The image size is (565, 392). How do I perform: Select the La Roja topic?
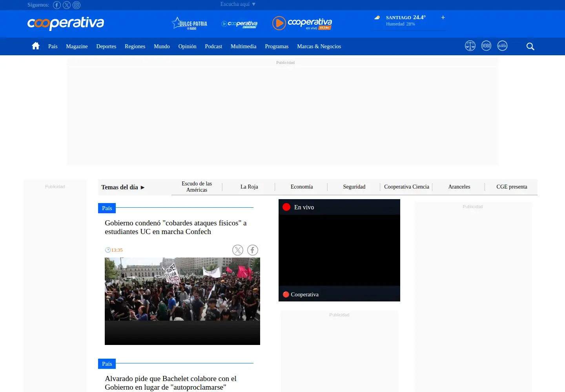pos(249,187)
